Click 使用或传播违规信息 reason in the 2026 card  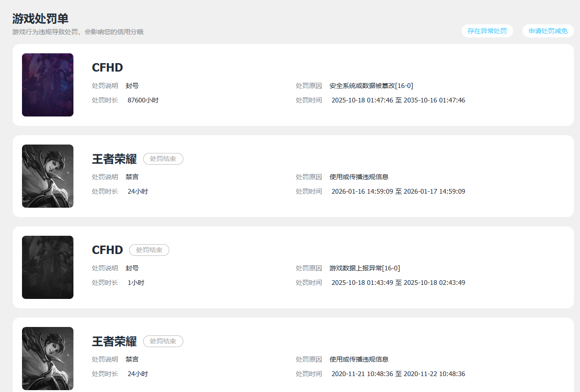359,177
